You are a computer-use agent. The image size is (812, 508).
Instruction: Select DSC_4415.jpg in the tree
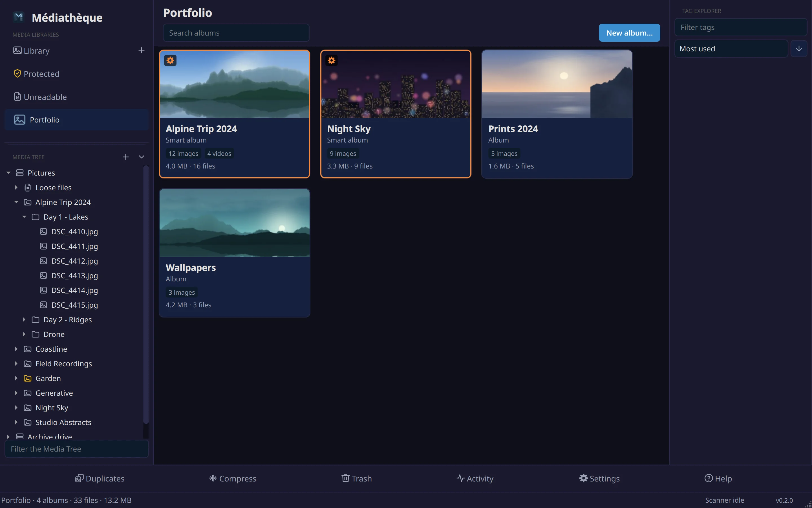pyautogui.click(x=74, y=305)
